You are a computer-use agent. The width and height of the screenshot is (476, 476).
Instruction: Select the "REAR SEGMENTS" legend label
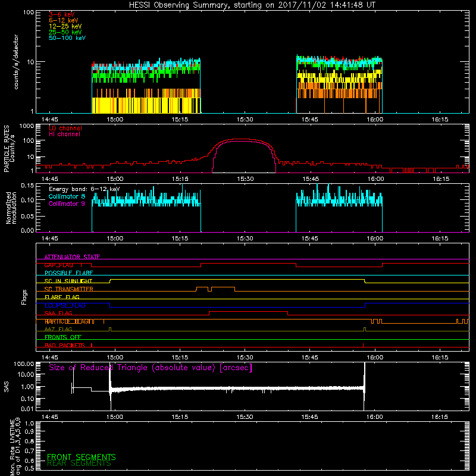click(79, 464)
